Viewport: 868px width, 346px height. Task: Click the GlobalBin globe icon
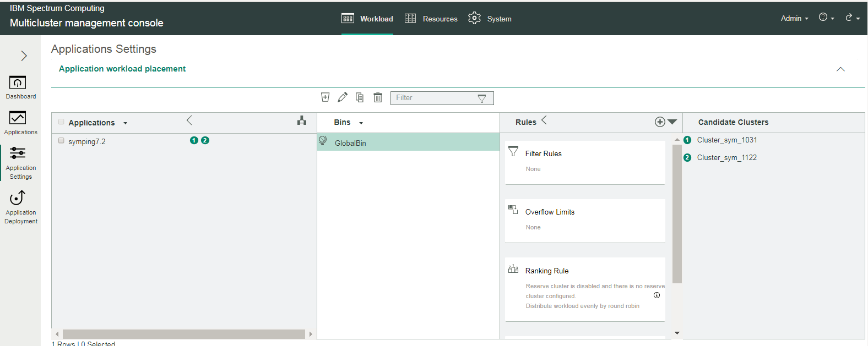click(323, 141)
